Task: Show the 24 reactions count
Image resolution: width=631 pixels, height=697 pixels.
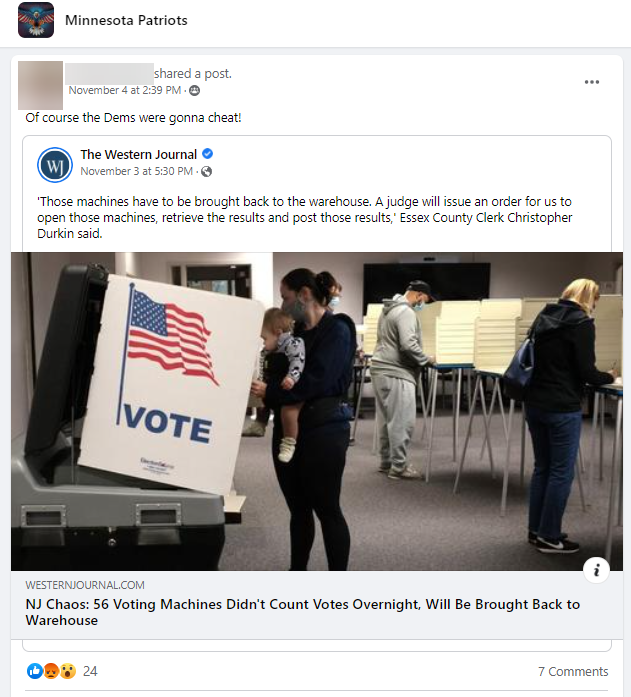Action: (x=90, y=671)
